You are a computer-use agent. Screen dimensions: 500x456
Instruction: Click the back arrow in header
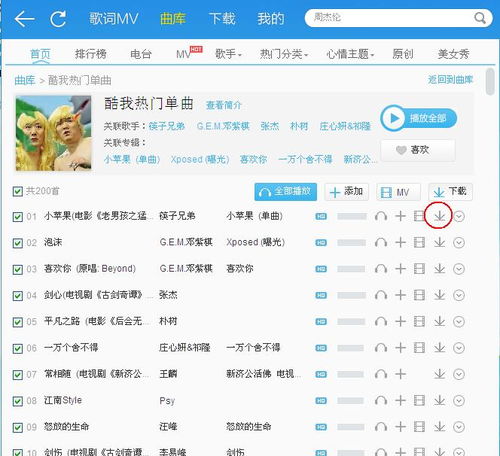24,19
